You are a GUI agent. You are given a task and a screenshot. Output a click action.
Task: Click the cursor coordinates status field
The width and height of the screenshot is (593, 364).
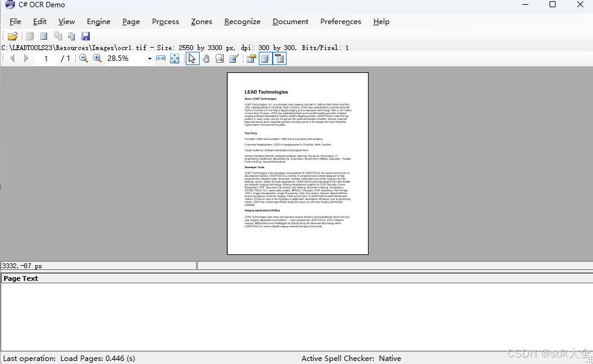point(98,266)
